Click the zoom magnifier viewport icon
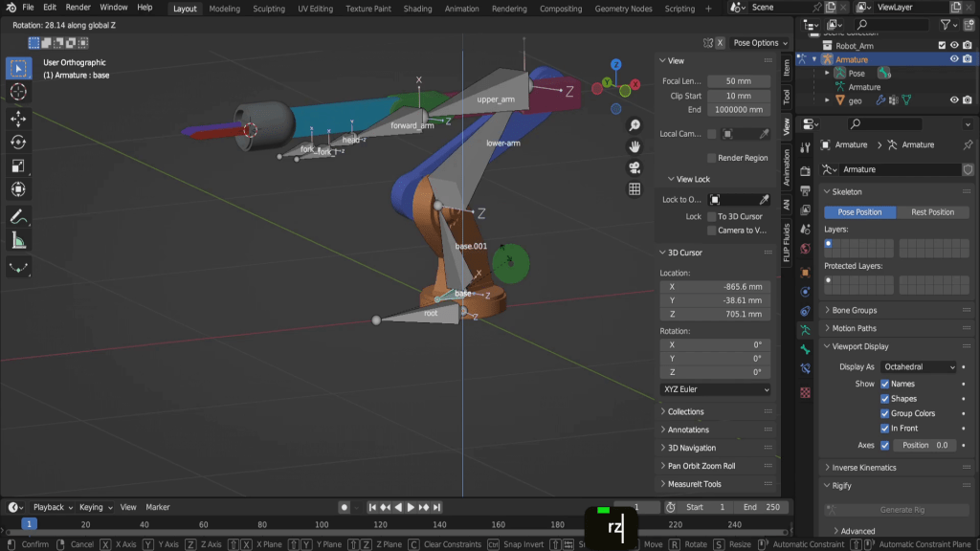 (635, 125)
